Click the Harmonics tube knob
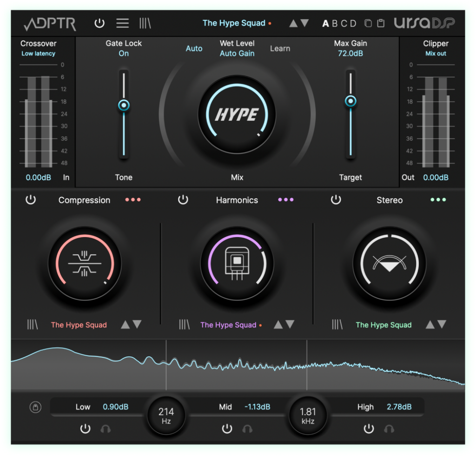 pos(237,263)
